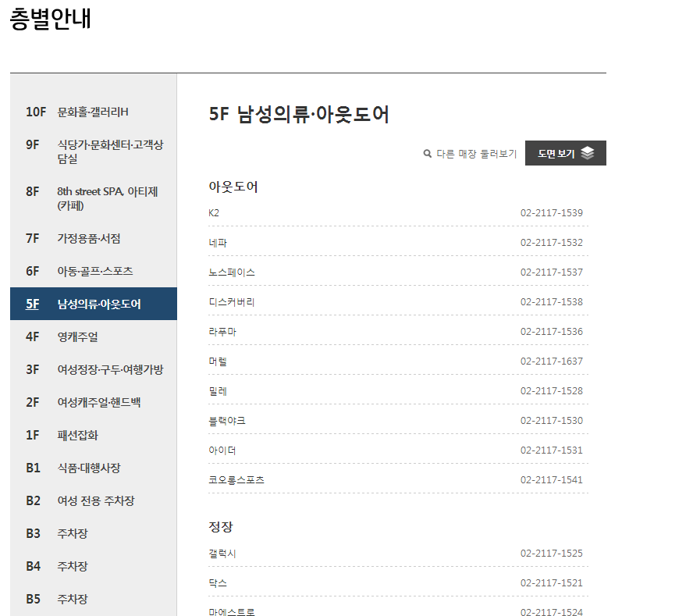Click phone number 02-2117-1536
The image size is (693, 616).
point(552,331)
